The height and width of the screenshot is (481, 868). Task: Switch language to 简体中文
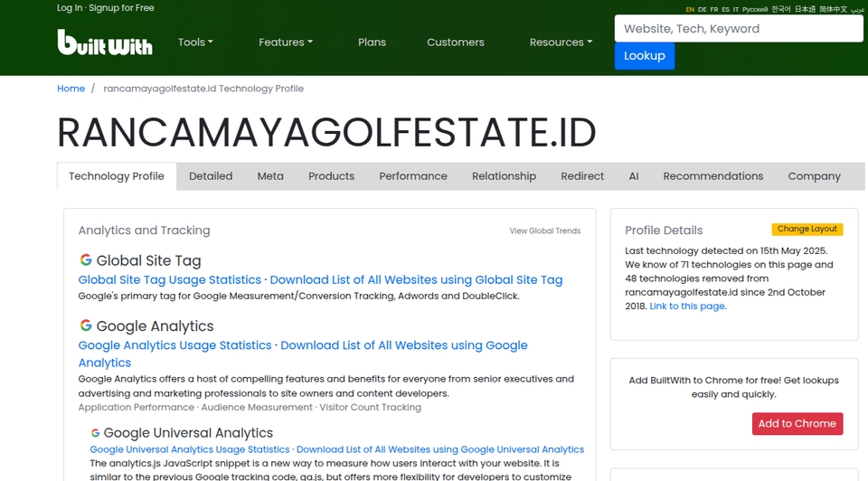pos(833,9)
